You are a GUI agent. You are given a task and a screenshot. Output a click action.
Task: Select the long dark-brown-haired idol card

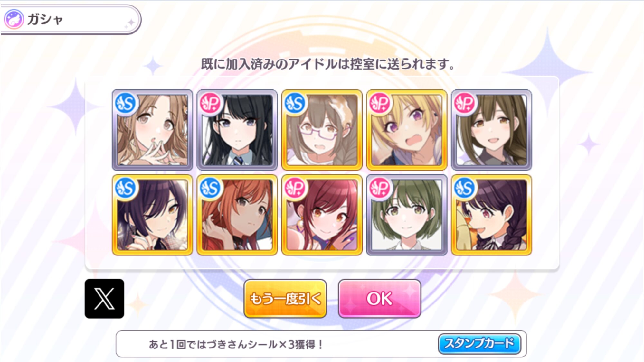click(x=491, y=130)
